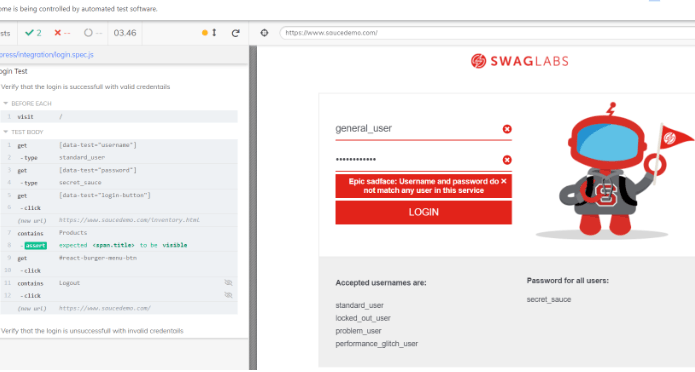Screen dimensions: 695x372
Task: Click the hidden-eye icon on row 12 click
Action: click(x=228, y=295)
